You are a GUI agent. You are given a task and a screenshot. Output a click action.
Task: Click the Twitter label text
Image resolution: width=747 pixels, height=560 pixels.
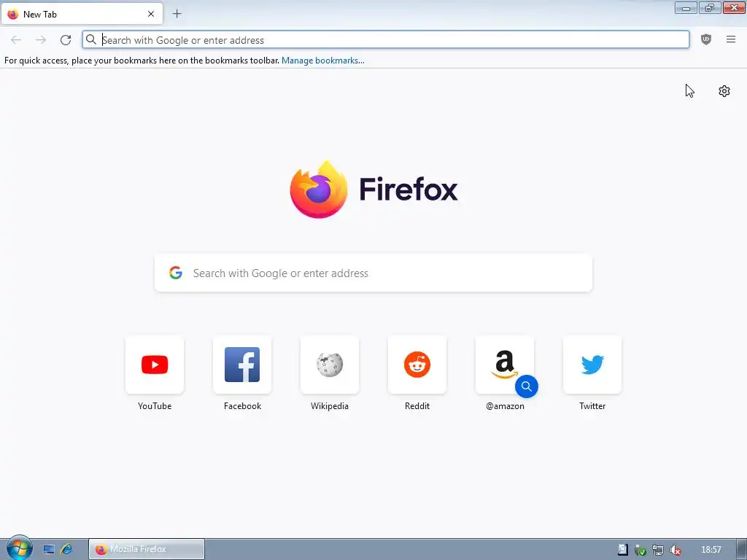pyautogui.click(x=592, y=406)
